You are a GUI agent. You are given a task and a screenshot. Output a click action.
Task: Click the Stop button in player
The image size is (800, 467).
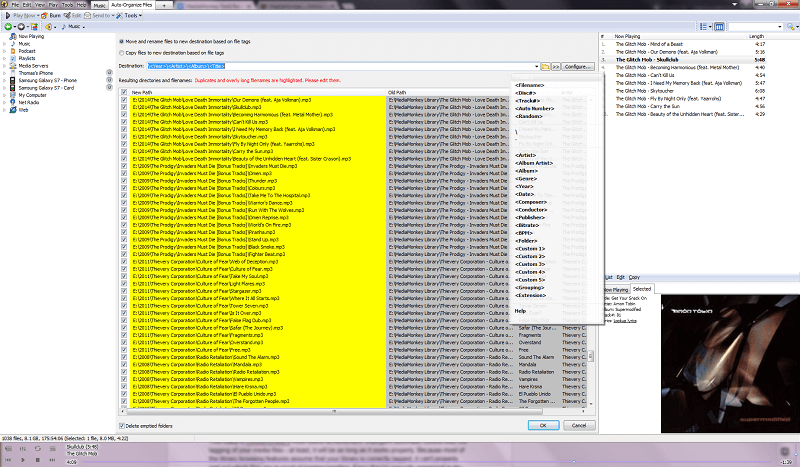pos(38,460)
